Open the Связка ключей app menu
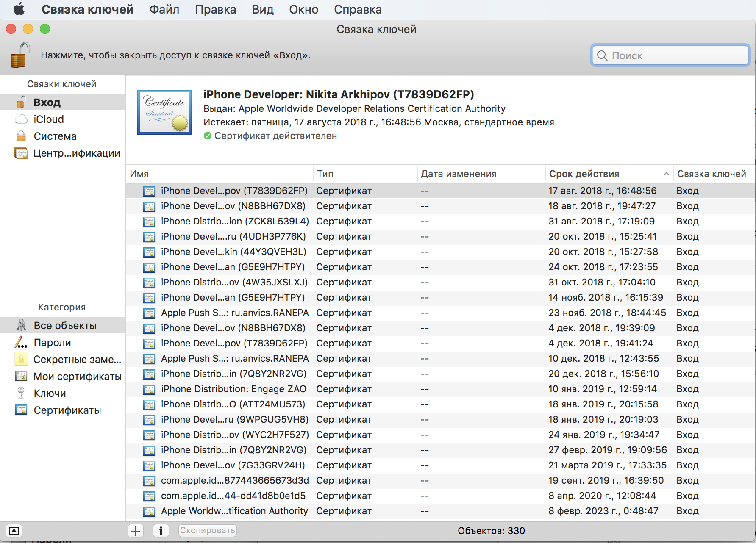 click(x=87, y=9)
